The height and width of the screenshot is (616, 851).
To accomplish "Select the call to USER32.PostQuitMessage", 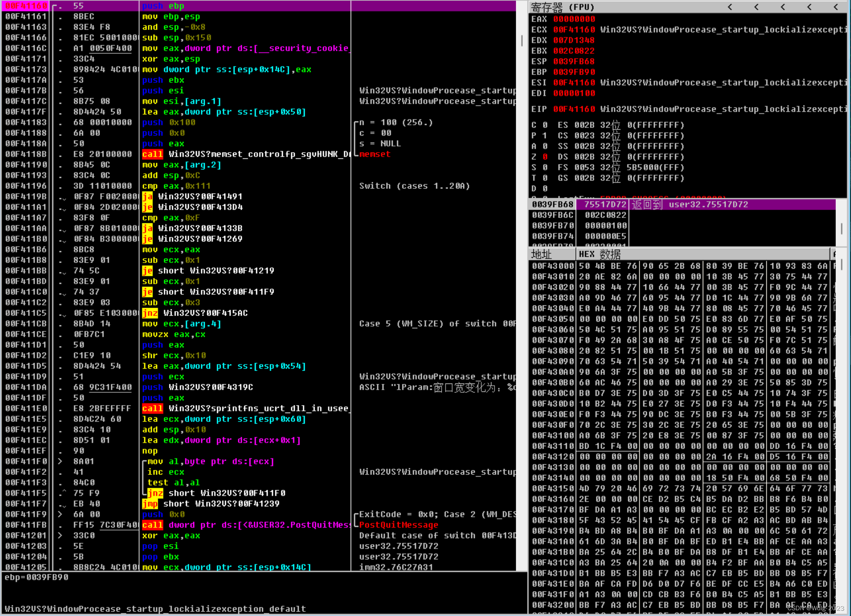I will [x=246, y=525].
